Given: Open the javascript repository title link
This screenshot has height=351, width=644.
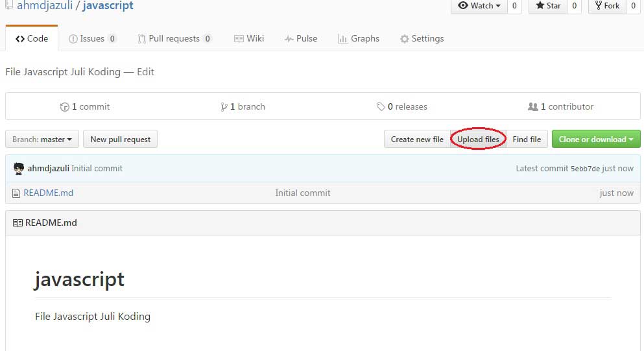Looking at the screenshot, I should point(108,6).
